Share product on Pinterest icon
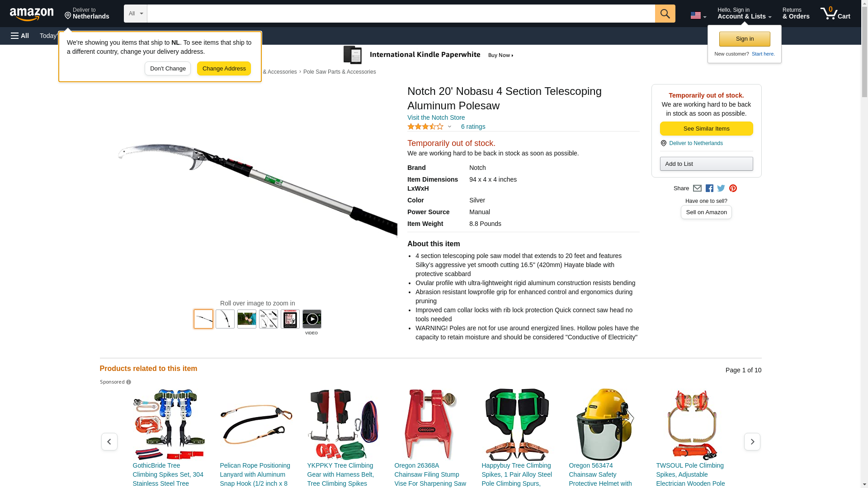The image size is (868, 488). [733, 188]
